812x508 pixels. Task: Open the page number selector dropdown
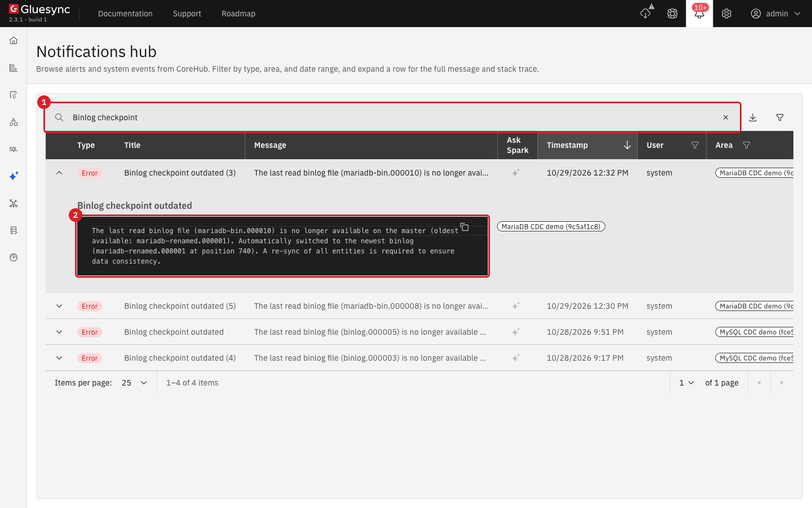click(686, 383)
